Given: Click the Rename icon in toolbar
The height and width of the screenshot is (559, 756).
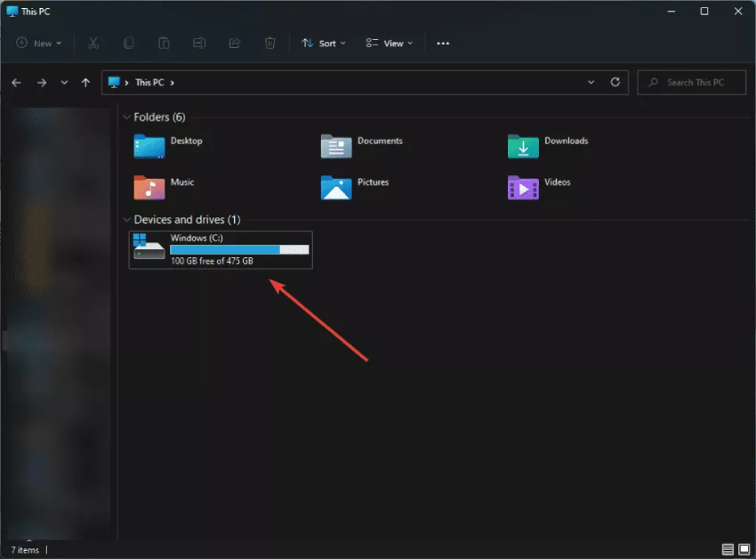Looking at the screenshot, I should [199, 43].
